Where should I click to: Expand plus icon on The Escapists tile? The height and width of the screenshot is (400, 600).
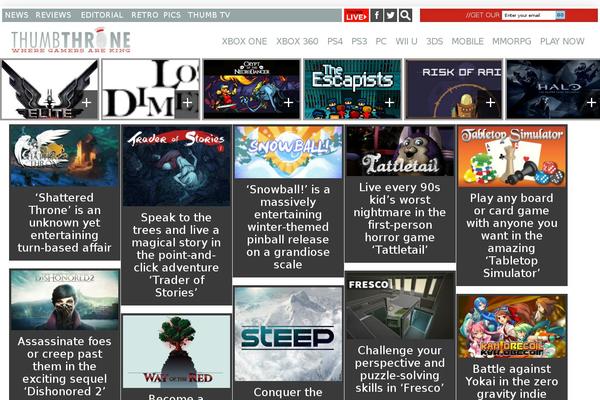[x=390, y=103]
